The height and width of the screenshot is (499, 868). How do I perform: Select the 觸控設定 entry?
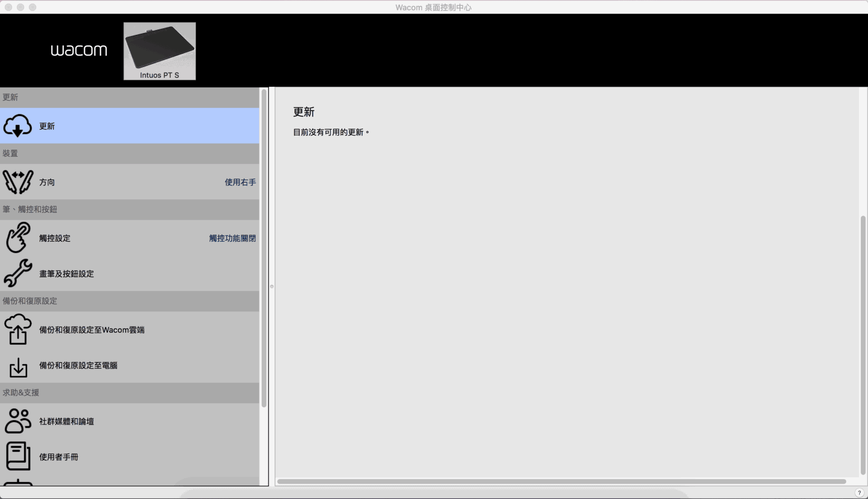coord(130,238)
